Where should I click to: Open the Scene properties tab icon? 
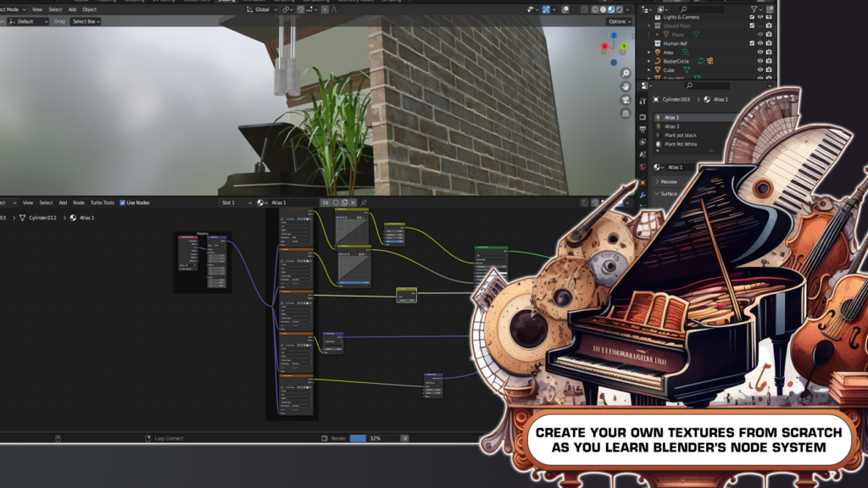(643, 154)
